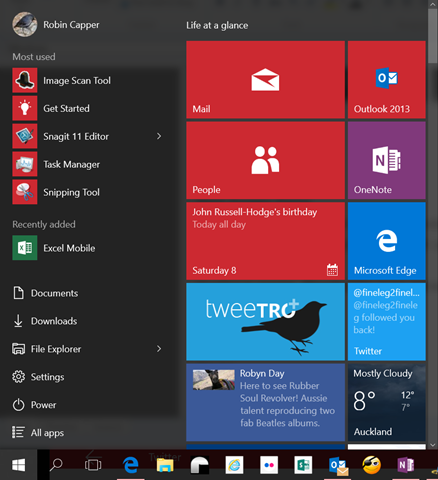Open the Twitter live tile
Image resolution: width=438 pixels, height=480 pixels.
tap(387, 322)
